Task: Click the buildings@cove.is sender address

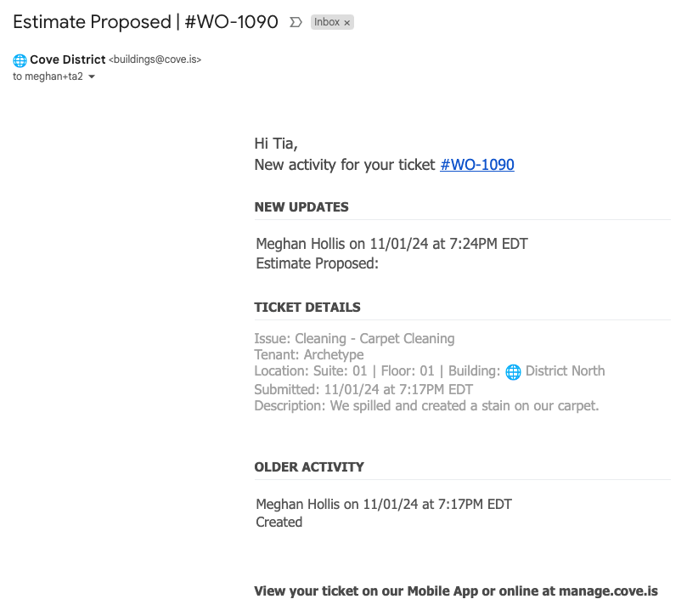Action: point(155,60)
